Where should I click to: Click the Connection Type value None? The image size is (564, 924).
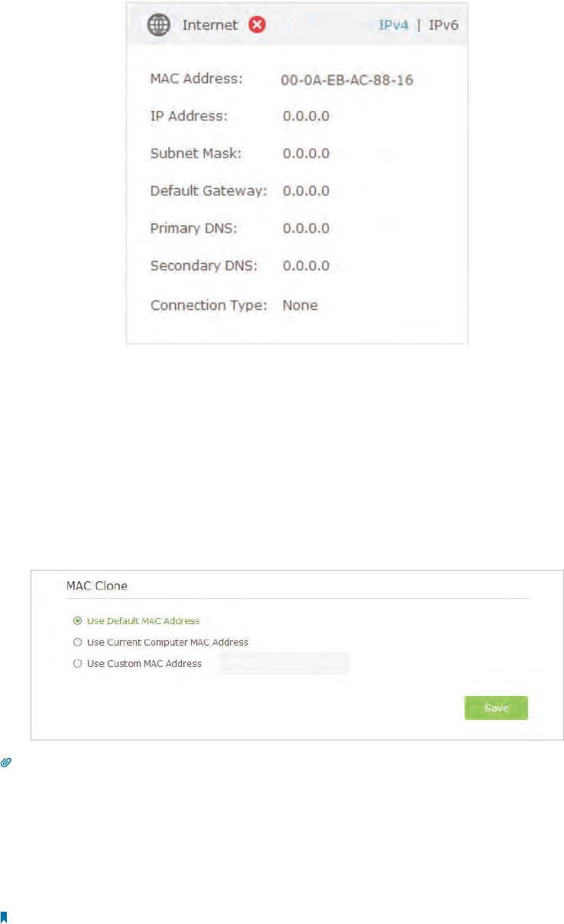click(x=300, y=305)
